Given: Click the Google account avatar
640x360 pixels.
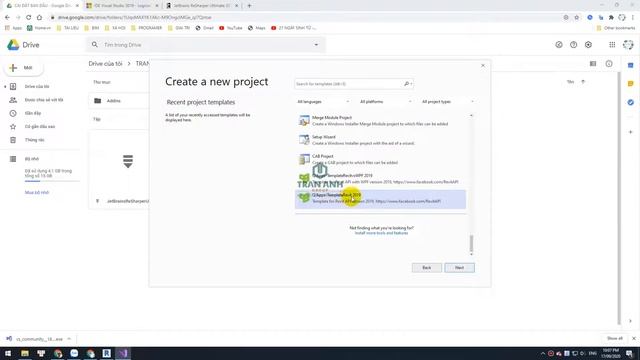Looking at the screenshot, I should 628,45.
